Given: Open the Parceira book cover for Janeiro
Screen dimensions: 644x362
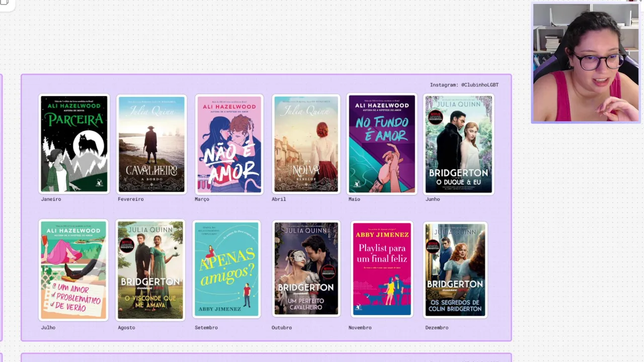Looking at the screenshot, I should click(x=74, y=144).
